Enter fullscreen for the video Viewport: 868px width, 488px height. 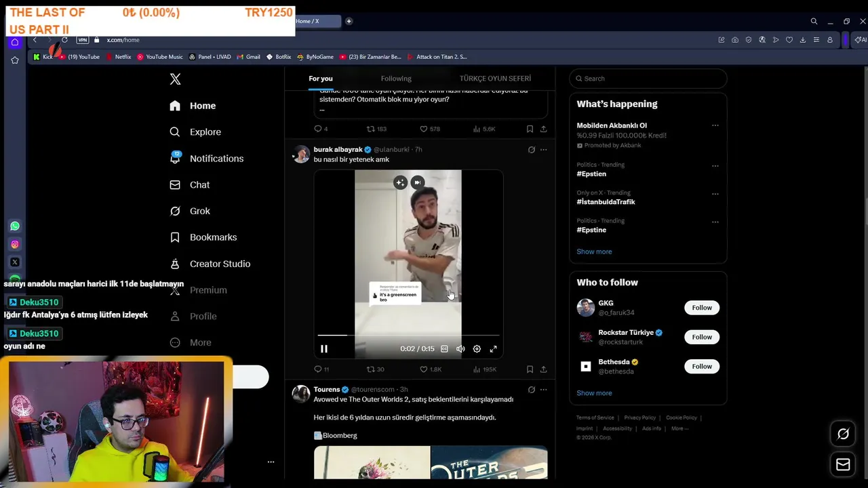click(493, 349)
